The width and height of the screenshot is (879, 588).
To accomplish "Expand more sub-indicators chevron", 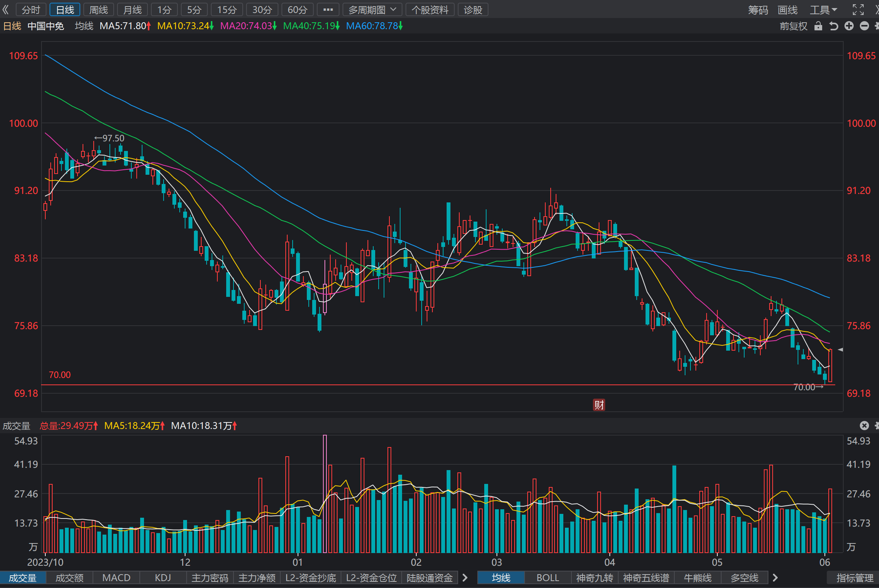I will [x=465, y=578].
